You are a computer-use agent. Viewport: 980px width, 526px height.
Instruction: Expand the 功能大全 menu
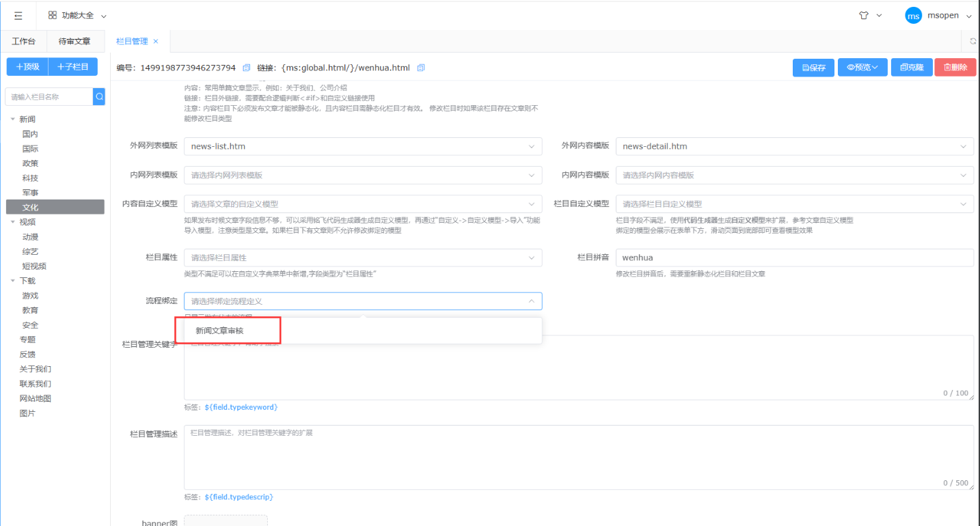(x=77, y=16)
